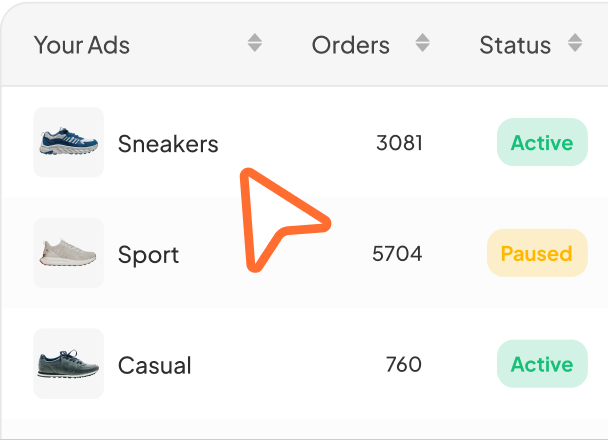
Task: Click the Orders column header label
Action: pyautogui.click(x=350, y=45)
